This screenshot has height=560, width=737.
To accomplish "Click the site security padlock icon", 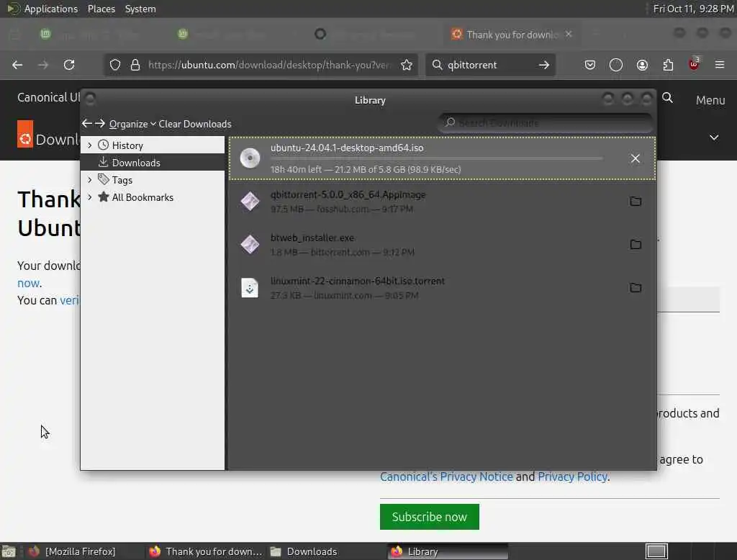I will click(x=135, y=65).
